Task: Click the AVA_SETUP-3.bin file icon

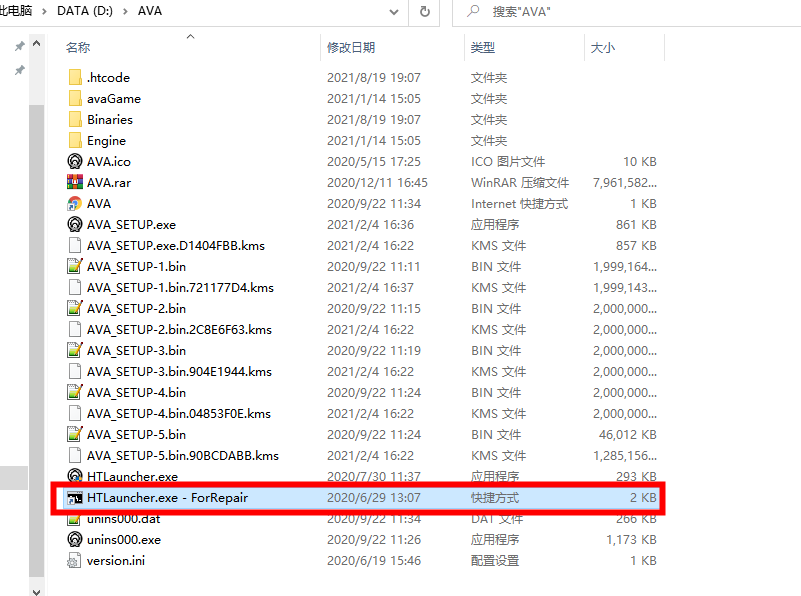Action: [x=75, y=350]
